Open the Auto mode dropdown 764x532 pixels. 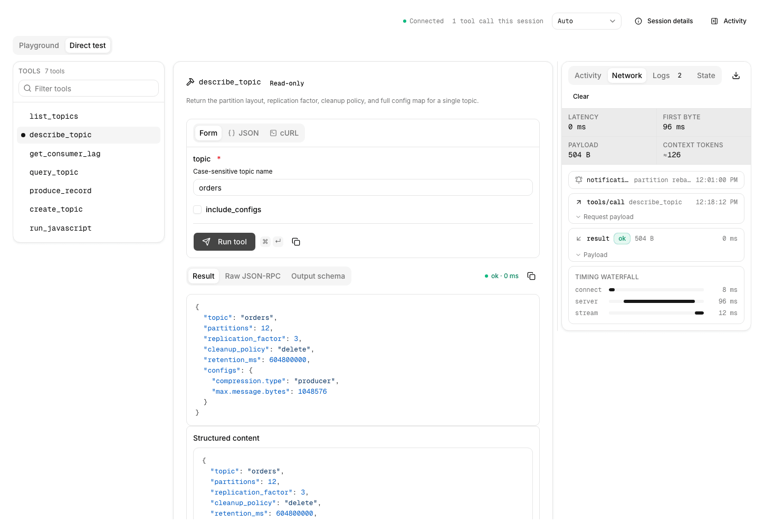pos(586,21)
